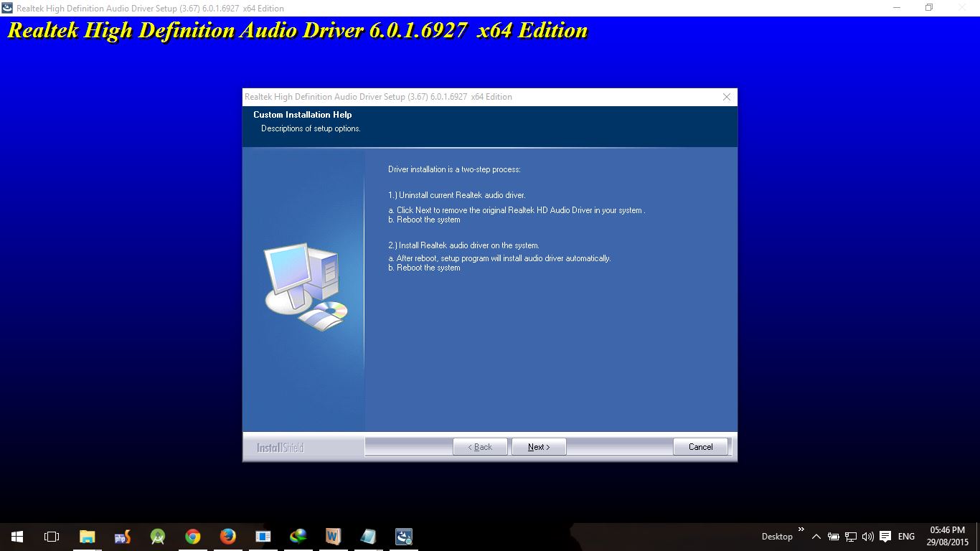Click the "a. Click Next to remove" instruction line
The height and width of the screenshot is (551, 980).
[517, 211]
